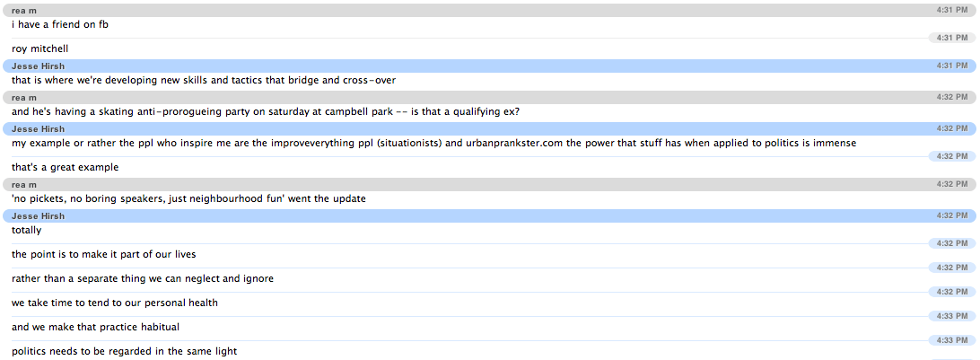The image size is (980, 360).
Task: Click 'the point is to make it part of our lives'
Action: (103, 254)
